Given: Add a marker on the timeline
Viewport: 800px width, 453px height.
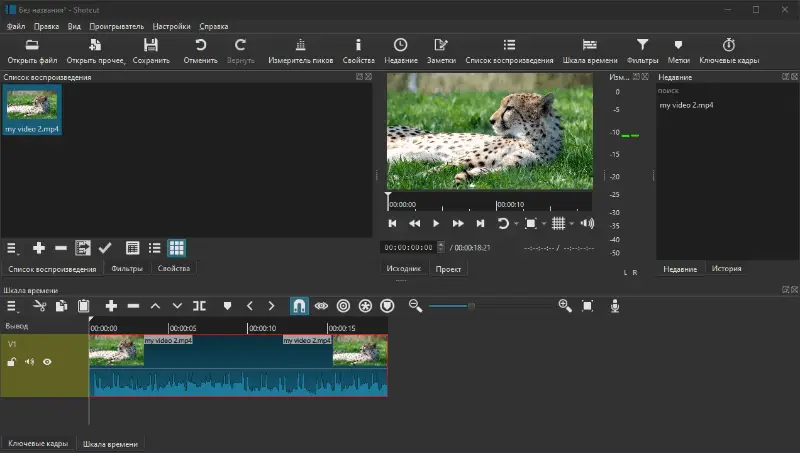Looking at the screenshot, I should 227,306.
